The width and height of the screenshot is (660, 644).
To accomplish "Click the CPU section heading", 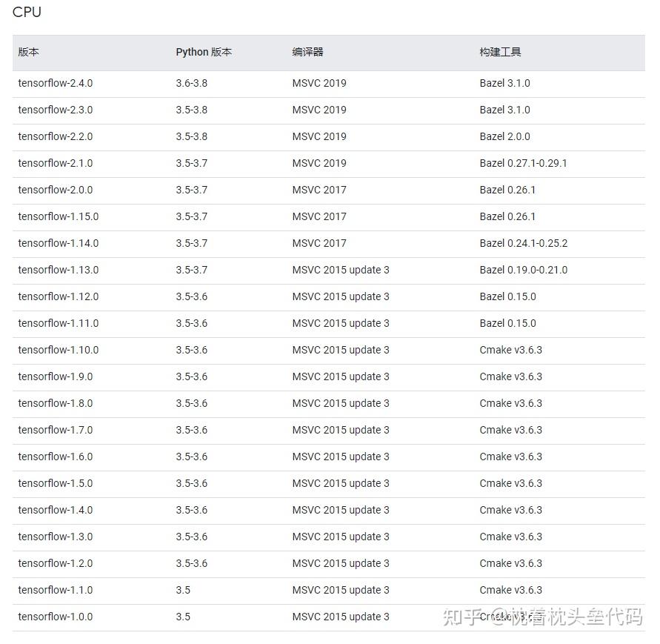I will point(27,12).
